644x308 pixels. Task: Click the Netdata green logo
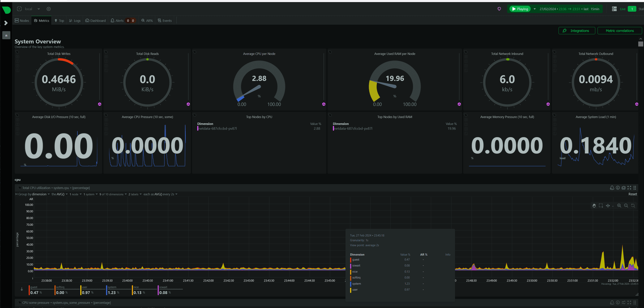click(6, 10)
